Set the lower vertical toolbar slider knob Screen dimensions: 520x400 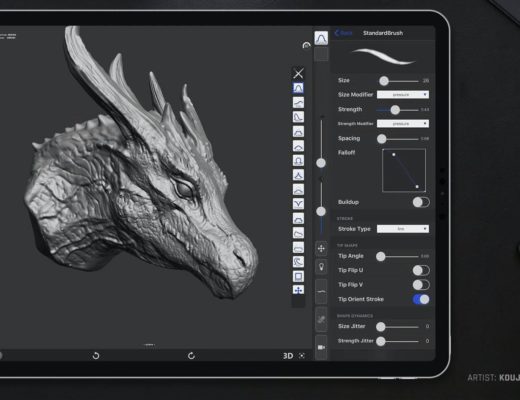tap(321, 211)
